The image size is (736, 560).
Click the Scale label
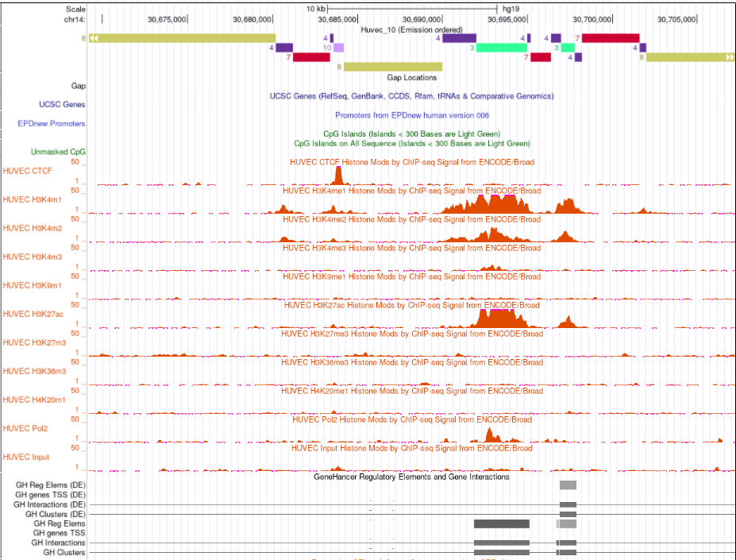pos(75,9)
